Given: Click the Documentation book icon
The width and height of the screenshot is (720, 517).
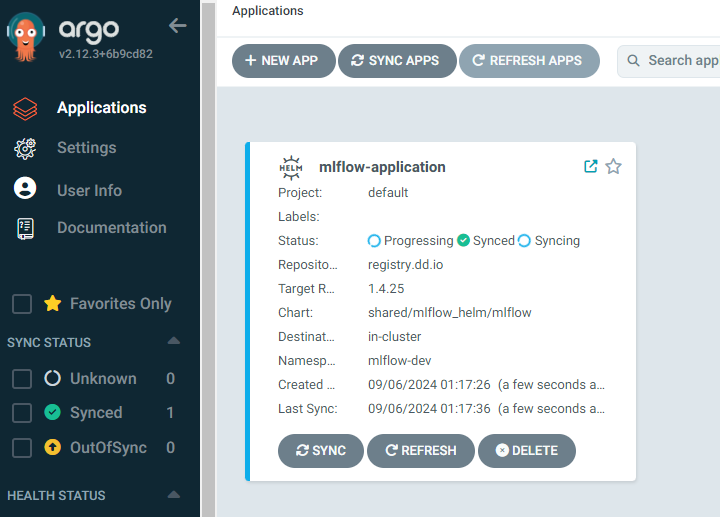Looking at the screenshot, I should pyautogui.click(x=25, y=228).
